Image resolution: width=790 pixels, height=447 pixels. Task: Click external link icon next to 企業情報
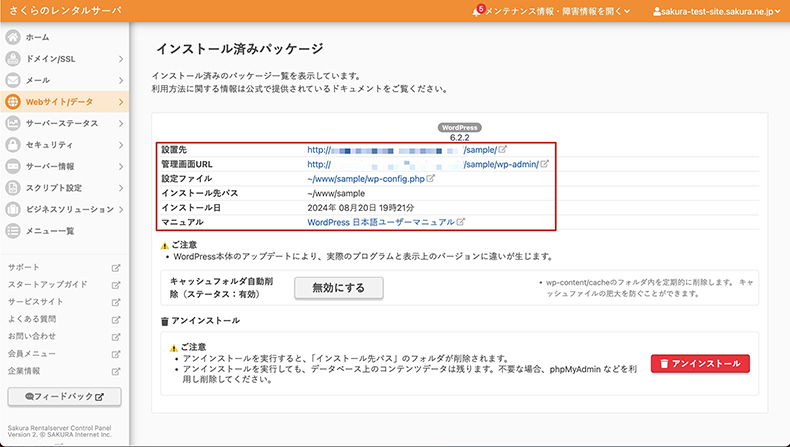[x=116, y=371]
